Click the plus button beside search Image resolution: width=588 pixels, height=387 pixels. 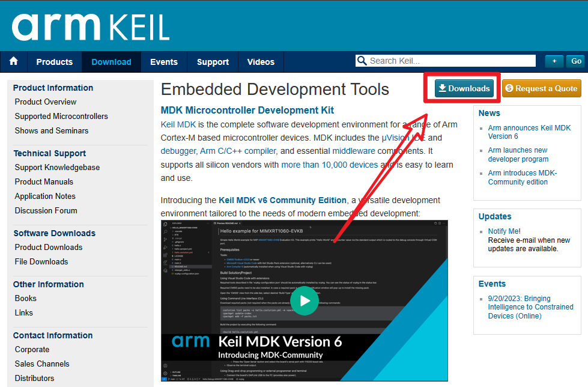pos(554,61)
